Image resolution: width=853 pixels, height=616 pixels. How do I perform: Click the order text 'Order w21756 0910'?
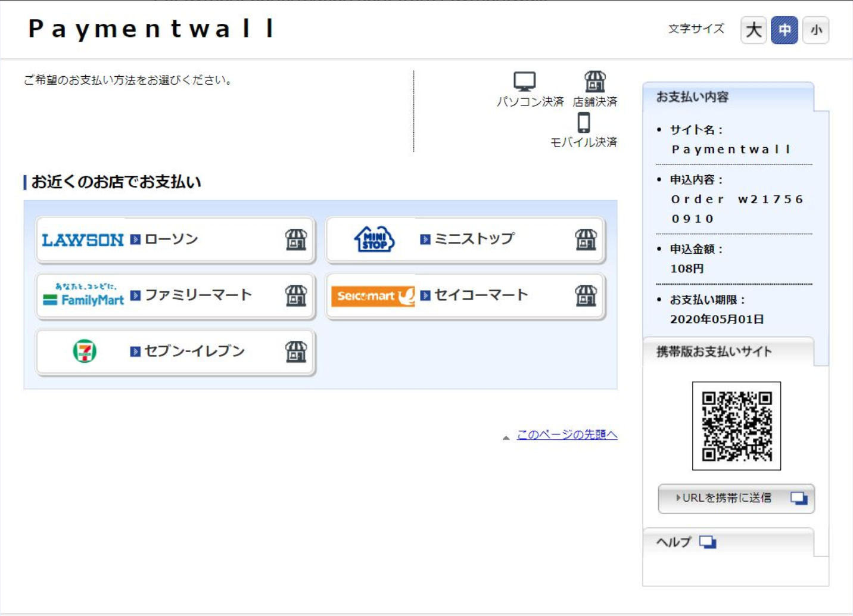pyautogui.click(x=737, y=209)
